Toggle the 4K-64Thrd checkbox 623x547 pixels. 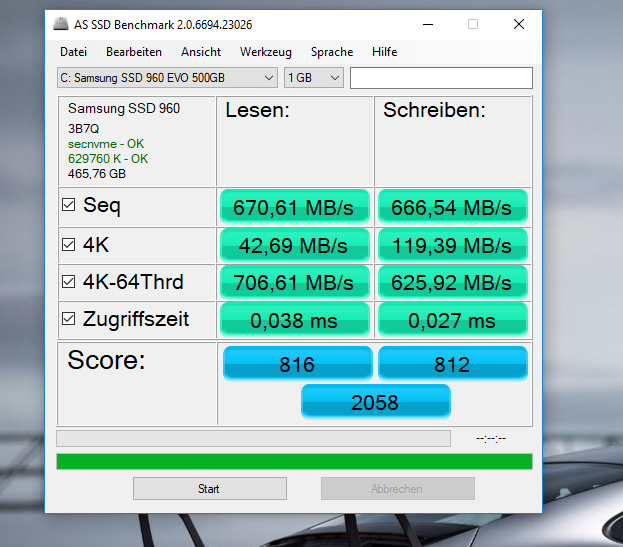pos(68,282)
